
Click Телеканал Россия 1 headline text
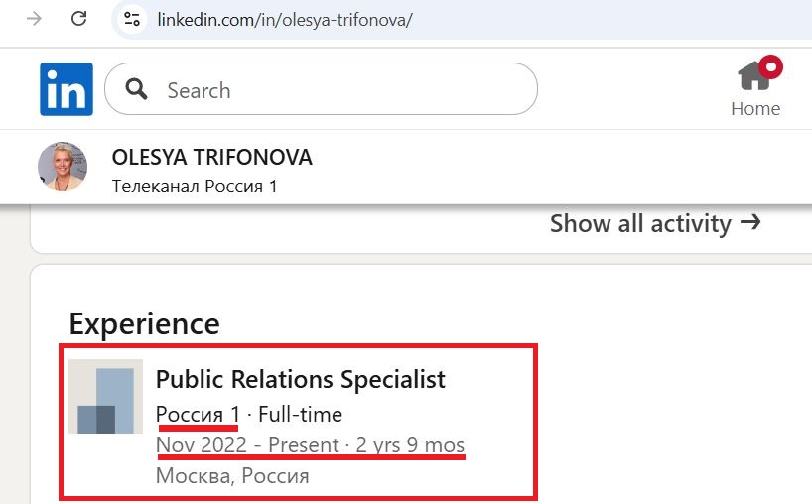coord(195,187)
